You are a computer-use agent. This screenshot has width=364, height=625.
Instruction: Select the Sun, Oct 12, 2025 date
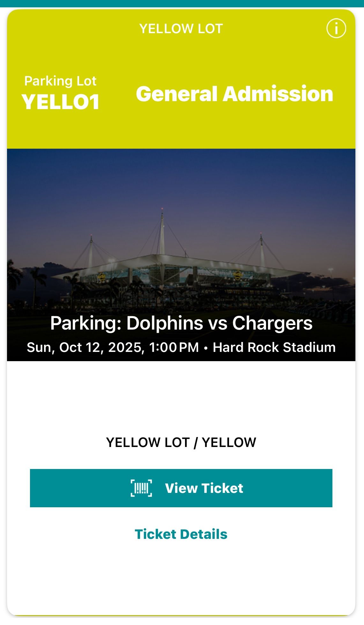click(85, 347)
